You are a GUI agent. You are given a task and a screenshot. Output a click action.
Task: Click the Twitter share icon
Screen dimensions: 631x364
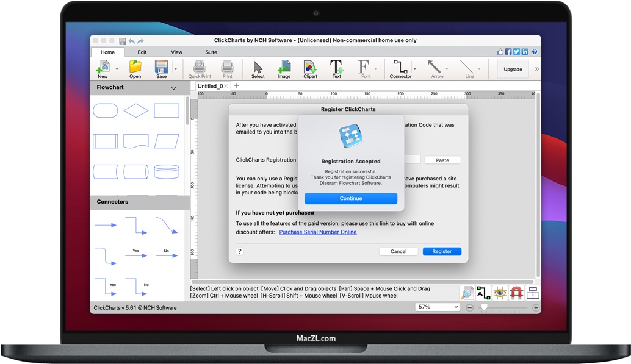pos(516,51)
